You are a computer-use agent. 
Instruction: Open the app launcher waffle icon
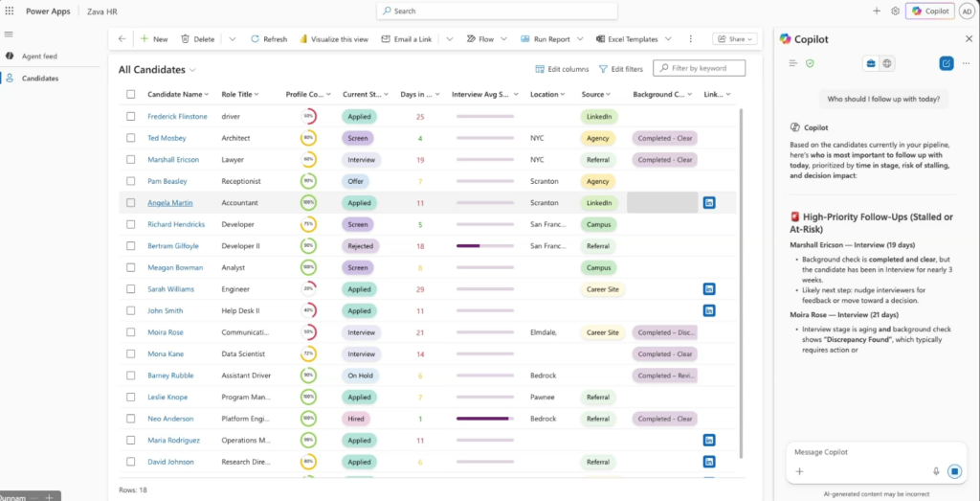pyautogui.click(x=10, y=11)
